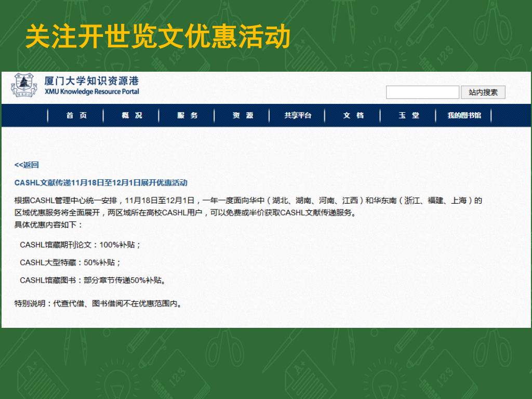Click the XMU Knowledge Resource Portal text

click(x=92, y=91)
